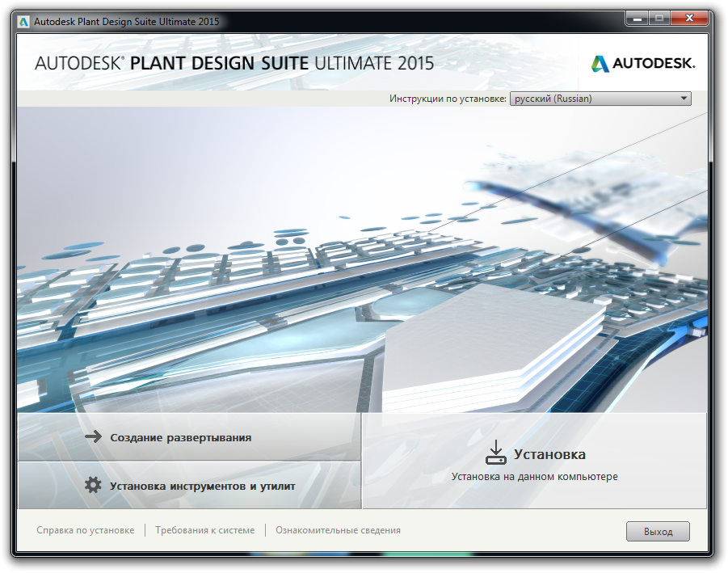Viewport: 728px width, 573px height.
Task: Choose Установка инструментов и утилит
Action: pyautogui.click(x=189, y=486)
